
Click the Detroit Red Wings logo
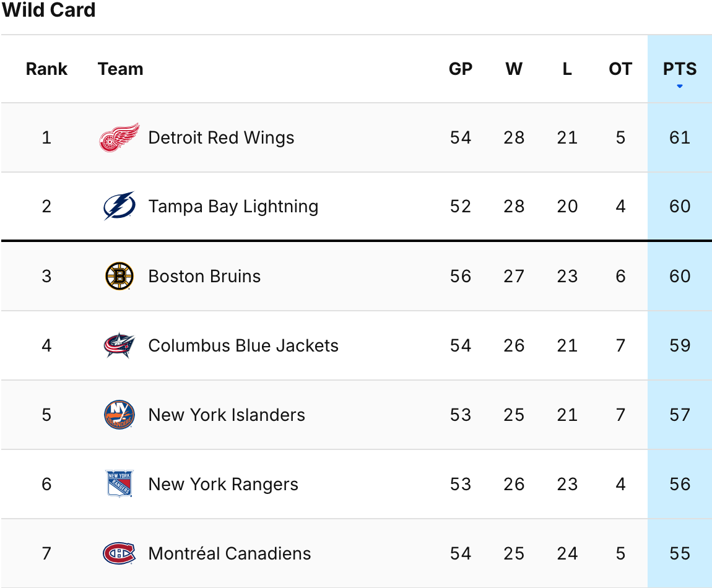[x=119, y=137]
